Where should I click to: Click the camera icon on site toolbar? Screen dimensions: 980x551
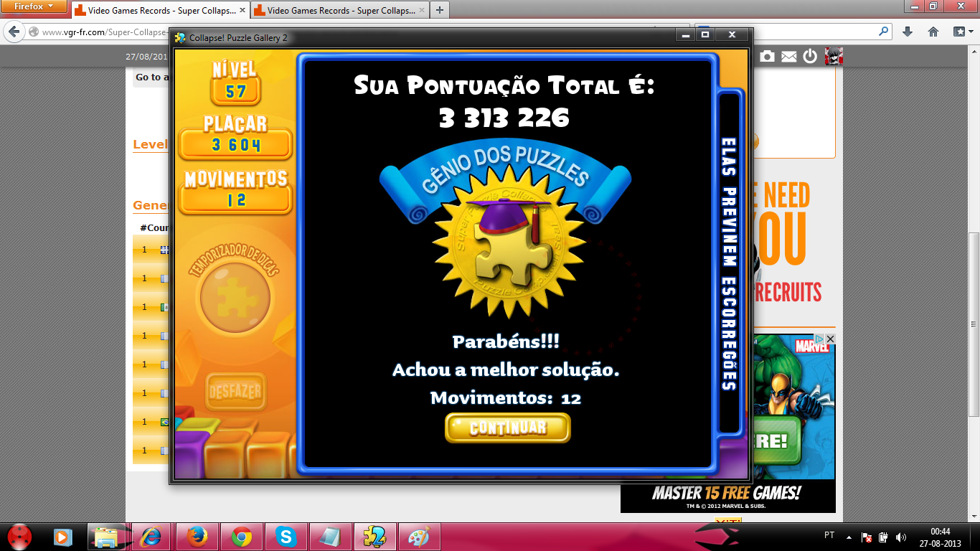tap(767, 56)
